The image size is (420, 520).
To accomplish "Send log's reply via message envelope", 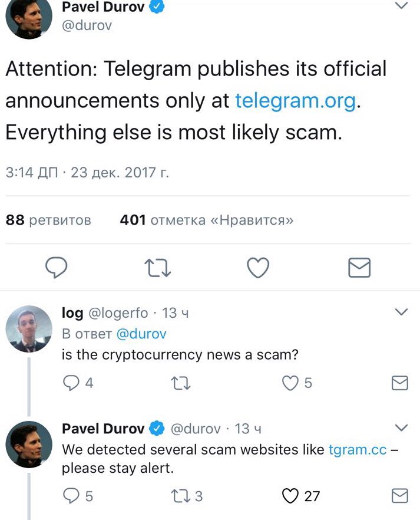I will click(400, 383).
